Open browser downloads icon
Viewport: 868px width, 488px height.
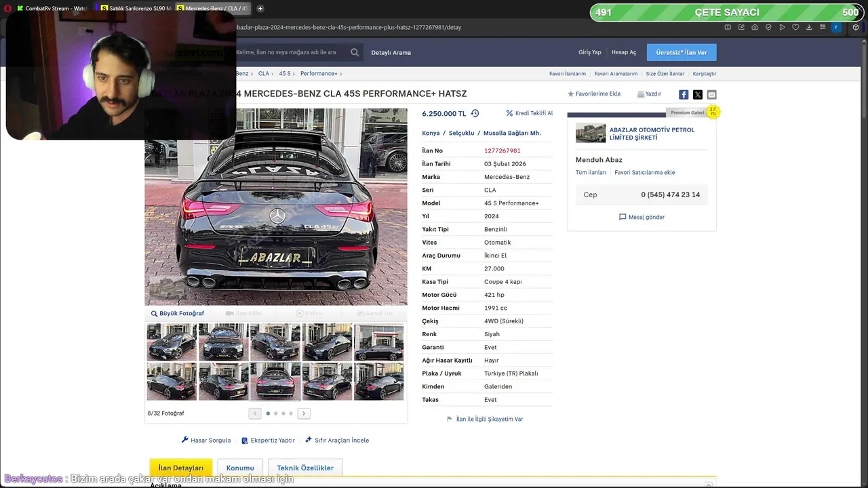[809, 27]
